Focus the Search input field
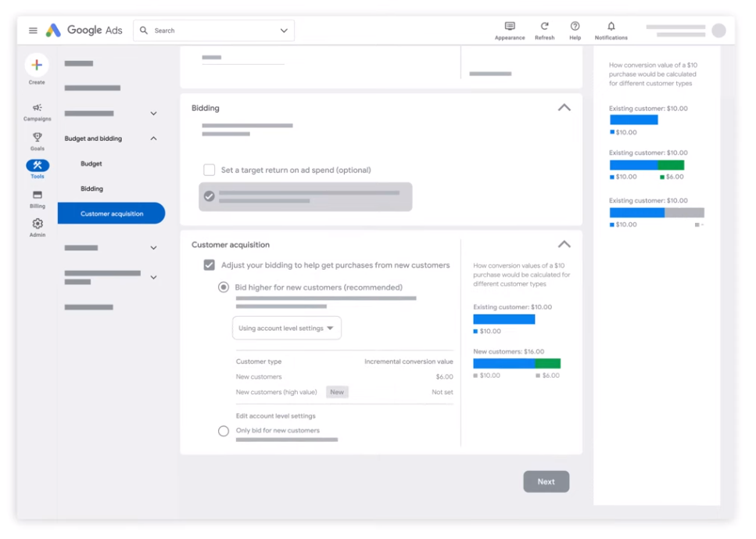 213,31
